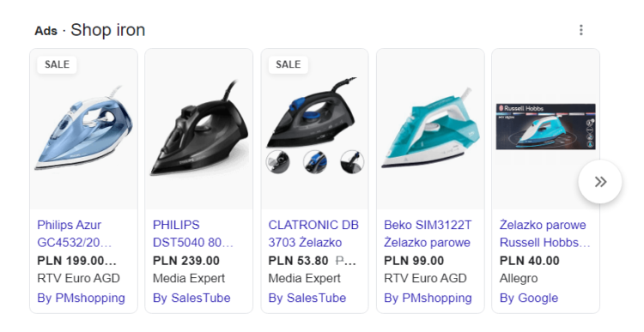Click the double-arrow next products button
The image size is (644, 332).
pyautogui.click(x=600, y=182)
